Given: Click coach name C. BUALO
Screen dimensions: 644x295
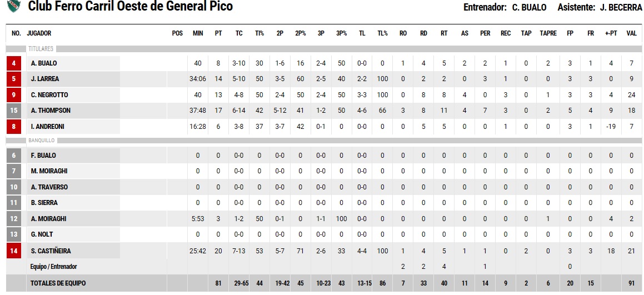Looking at the screenshot, I should [529, 7].
